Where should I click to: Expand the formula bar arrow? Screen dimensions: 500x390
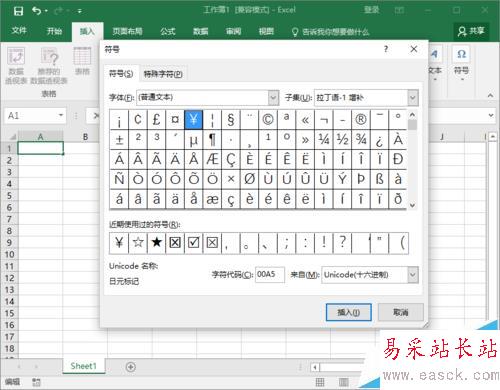tap(491, 115)
